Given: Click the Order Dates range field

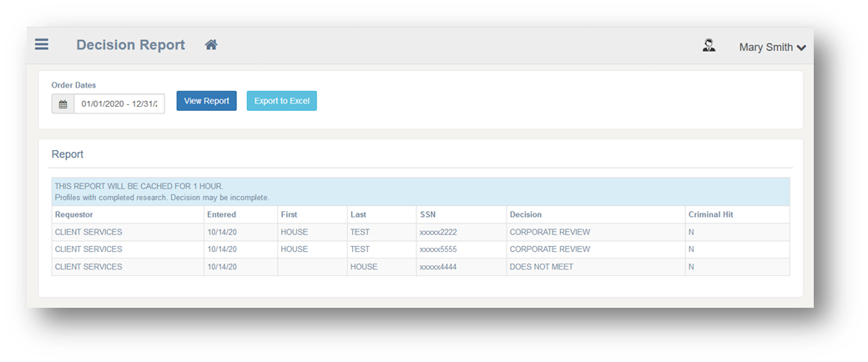Looking at the screenshot, I should pos(119,103).
